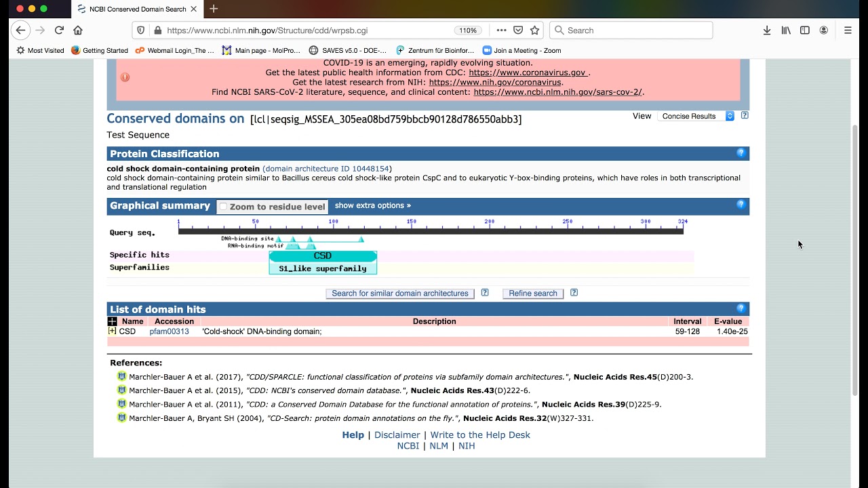Expand the CSD domain hit row
Screen dimensions: 868x488
(x=112, y=331)
